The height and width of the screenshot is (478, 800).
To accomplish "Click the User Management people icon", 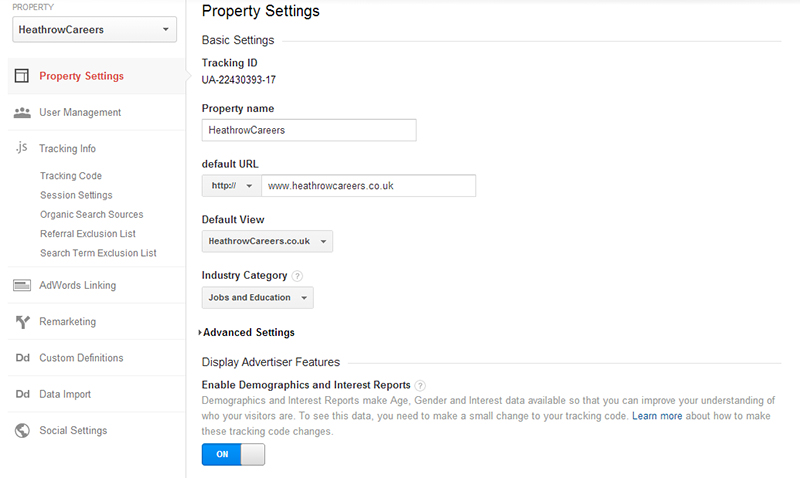I will pyautogui.click(x=21, y=113).
